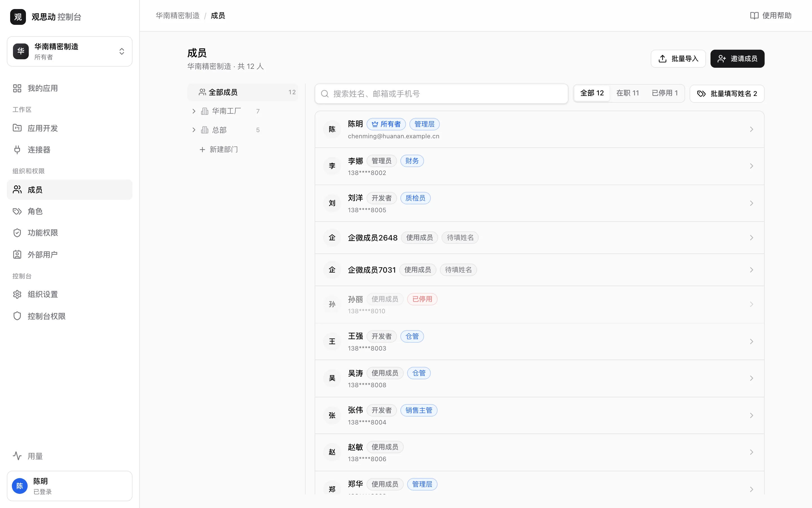Click the 待填姓名 tag on 企微成员7031

458,270
